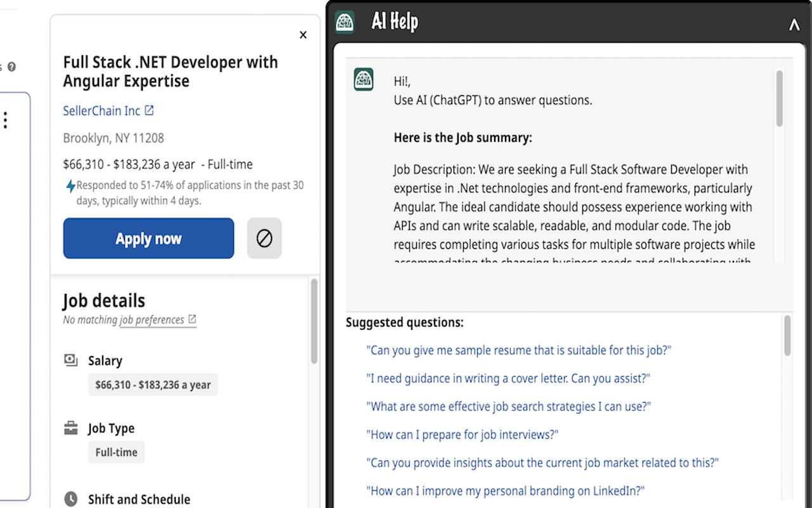
Task: Select the cover letter guidance question
Action: click(x=508, y=378)
